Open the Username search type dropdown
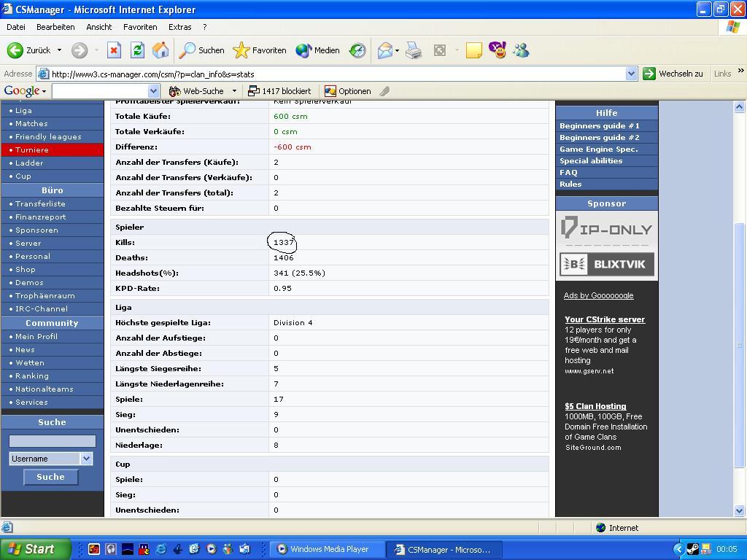The width and height of the screenshot is (747, 560). click(x=86, y=459)
